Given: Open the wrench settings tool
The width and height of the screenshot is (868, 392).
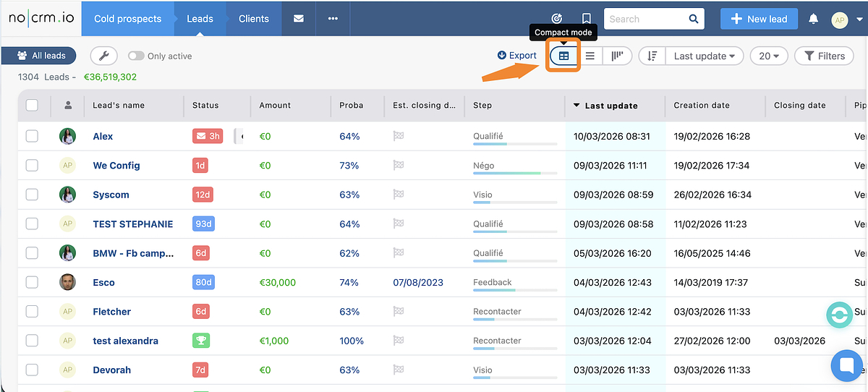Looking at the screenshot, I should tap(103, 56).
